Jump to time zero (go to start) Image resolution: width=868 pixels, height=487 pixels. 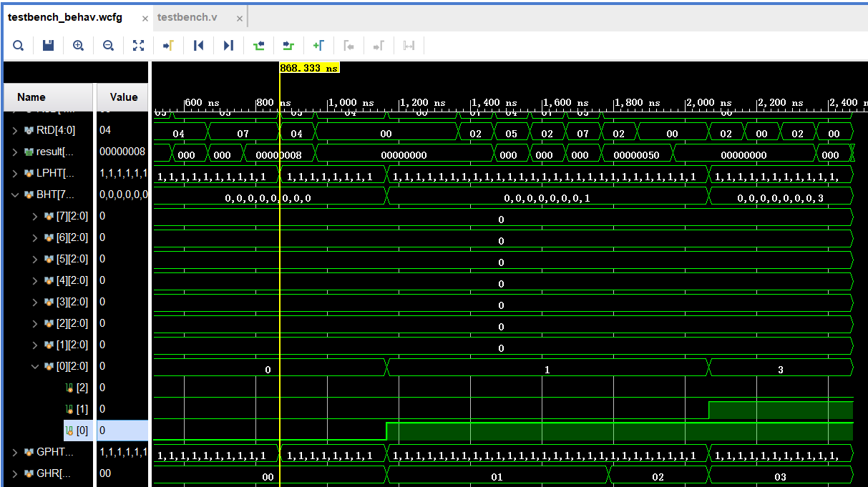(198, 46)
